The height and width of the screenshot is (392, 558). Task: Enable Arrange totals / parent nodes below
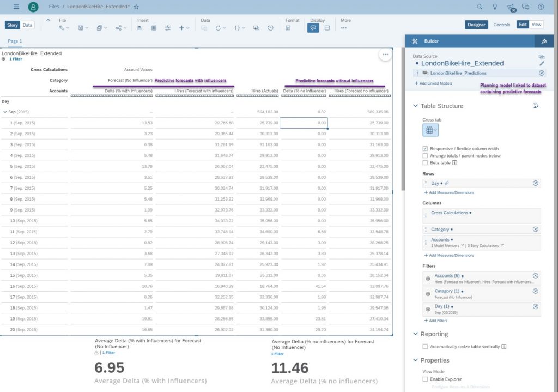pyautogui.click(x=425, y=155)
